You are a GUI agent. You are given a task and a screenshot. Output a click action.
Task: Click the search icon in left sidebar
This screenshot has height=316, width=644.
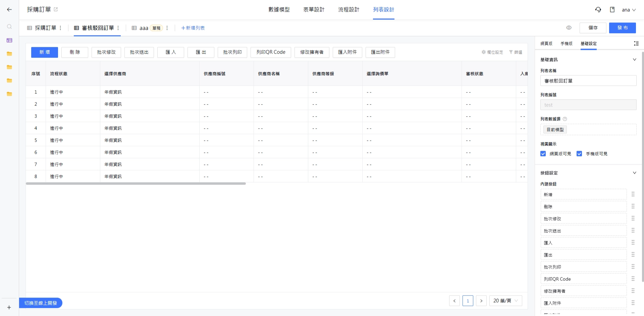(x=9, y=26)
